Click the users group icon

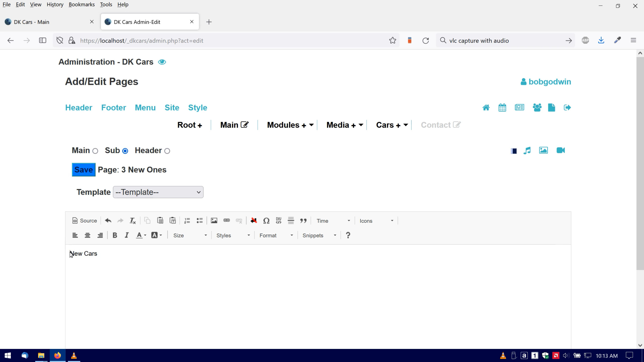click(537, 108)
